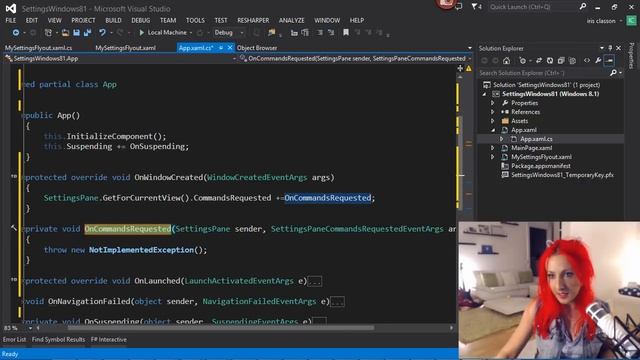Click the Save All toolbar icon
Screen dimensions: 640x360
point(87,32)
